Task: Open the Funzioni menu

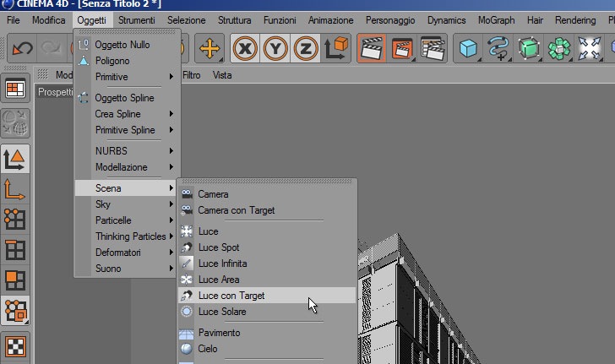Action: tap(280, 20)
